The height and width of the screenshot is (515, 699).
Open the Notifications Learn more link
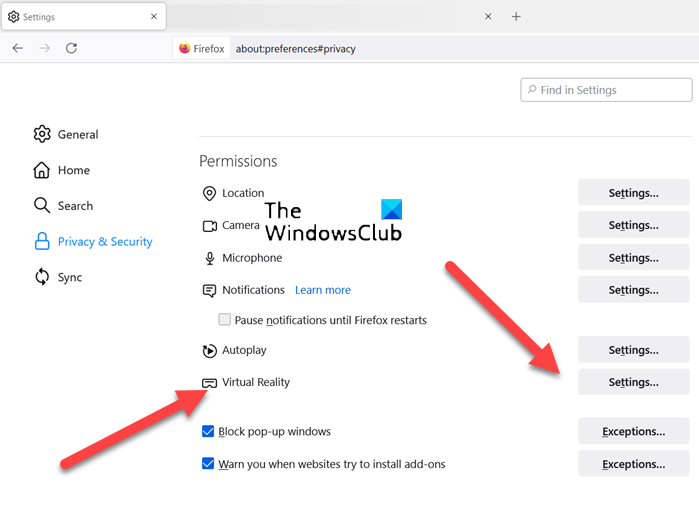(x=322, y=290)
